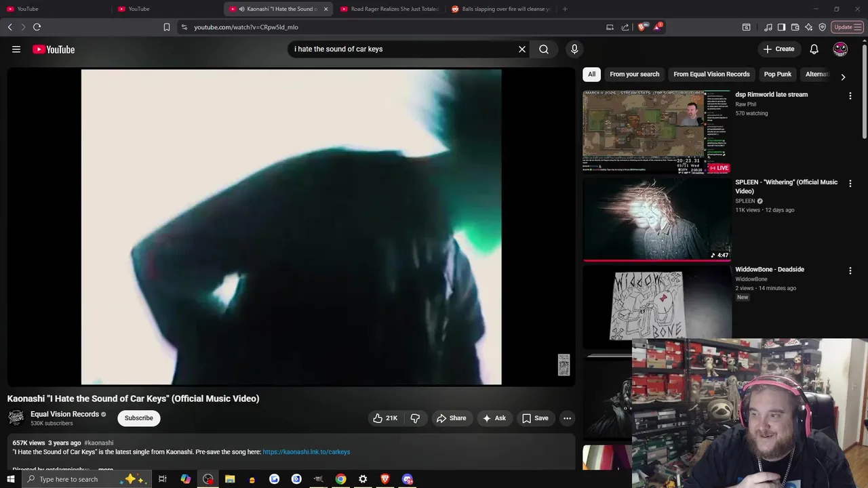Open the Brave VPN shield icon
Screen dimensions: 868x488
pyautogui.click(x=822, y=27)
